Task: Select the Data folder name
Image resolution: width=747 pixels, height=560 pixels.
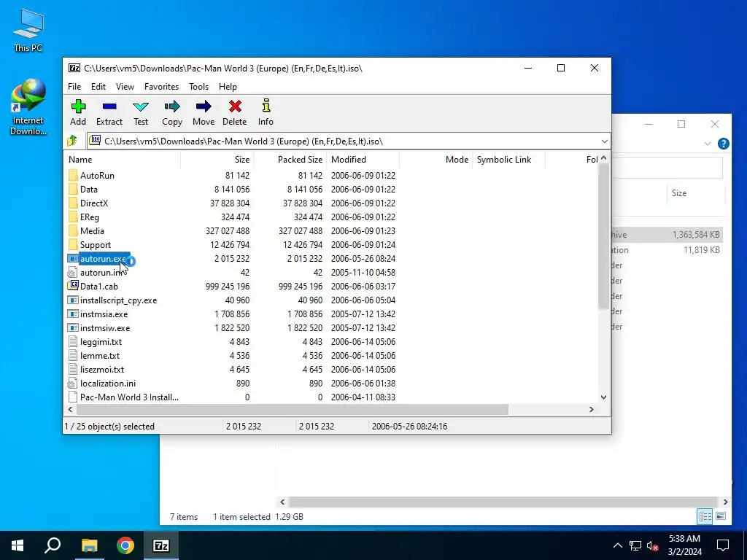Action: pos(88,189)
